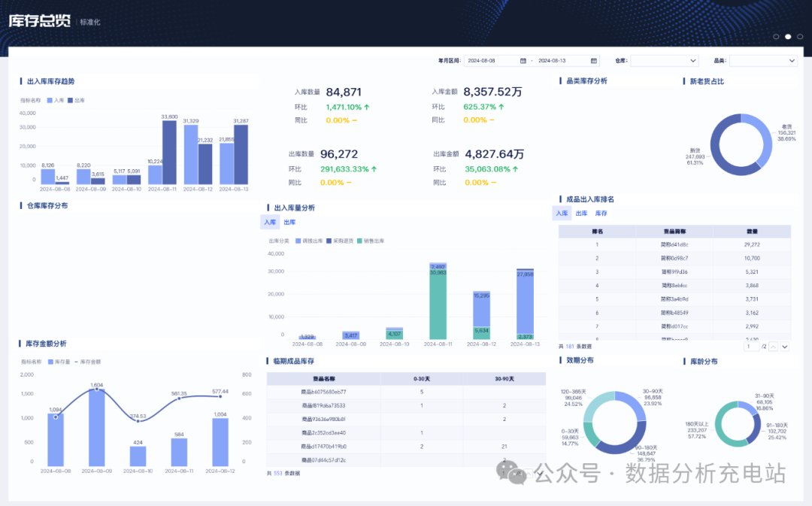Click the 入库数量 value 84,871

pos(344,92)
